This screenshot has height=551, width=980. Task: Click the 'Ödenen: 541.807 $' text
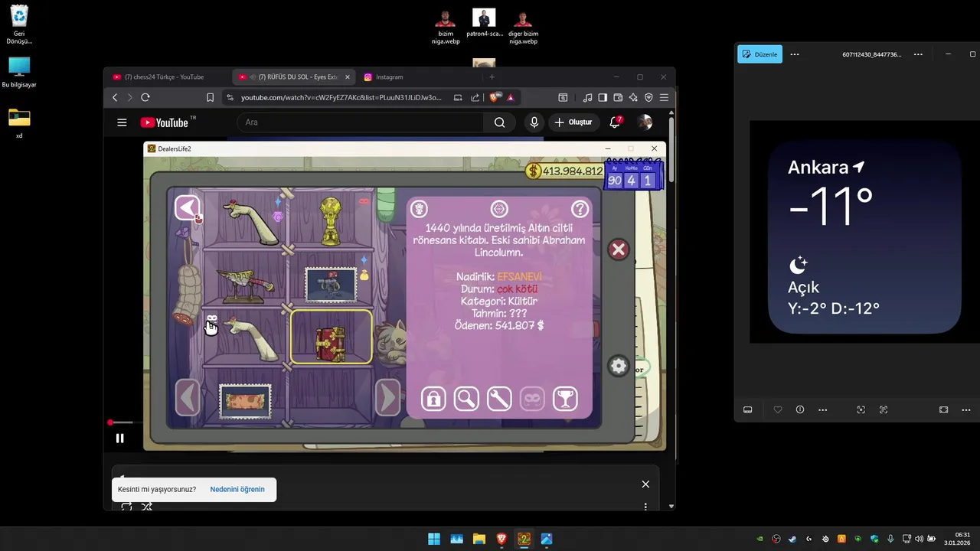(x=499, y=326)
